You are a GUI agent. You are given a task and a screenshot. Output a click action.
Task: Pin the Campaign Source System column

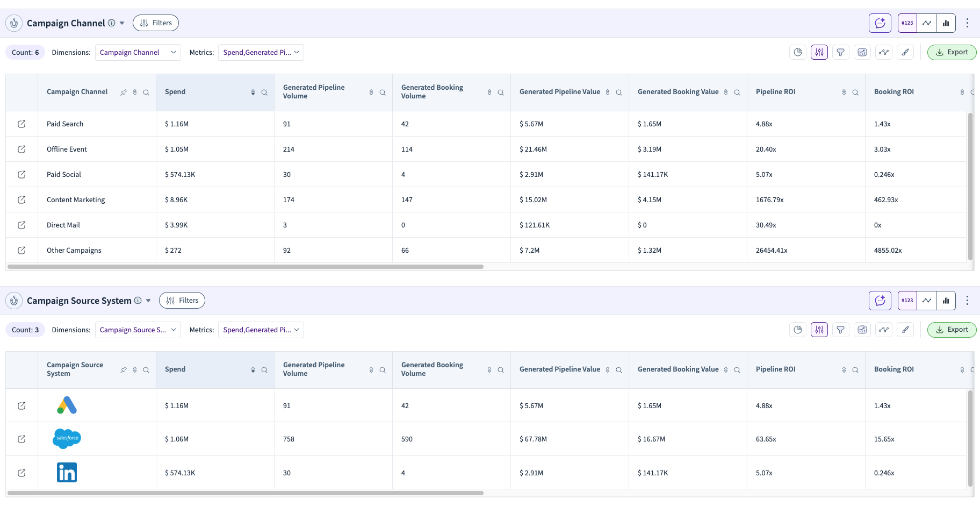pos(124,370)
